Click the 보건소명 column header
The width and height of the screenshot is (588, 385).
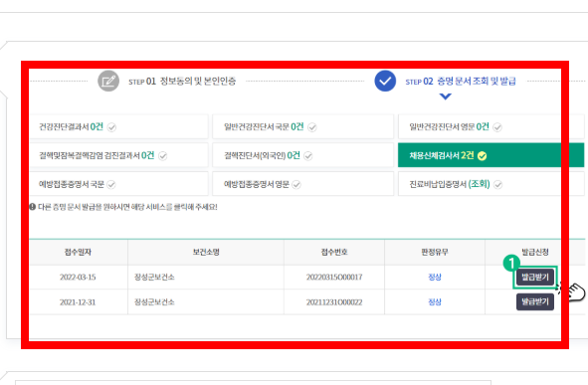tap(206, 252)
